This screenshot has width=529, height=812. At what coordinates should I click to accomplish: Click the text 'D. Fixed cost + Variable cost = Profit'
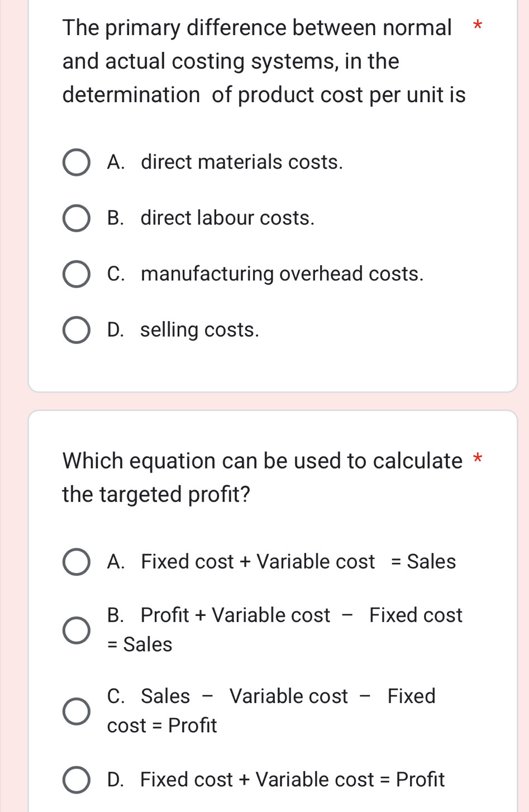pyautogui.click(x=276, y=779)
